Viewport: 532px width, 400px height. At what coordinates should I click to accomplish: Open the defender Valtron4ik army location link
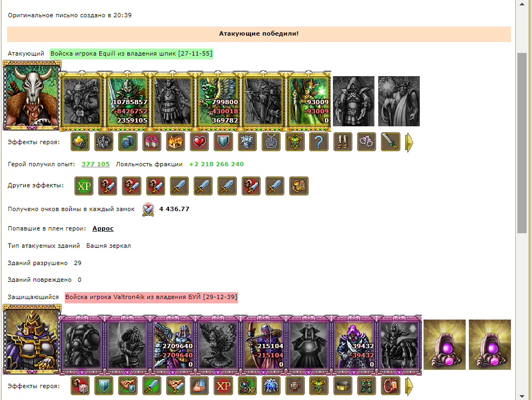point(151,297)
